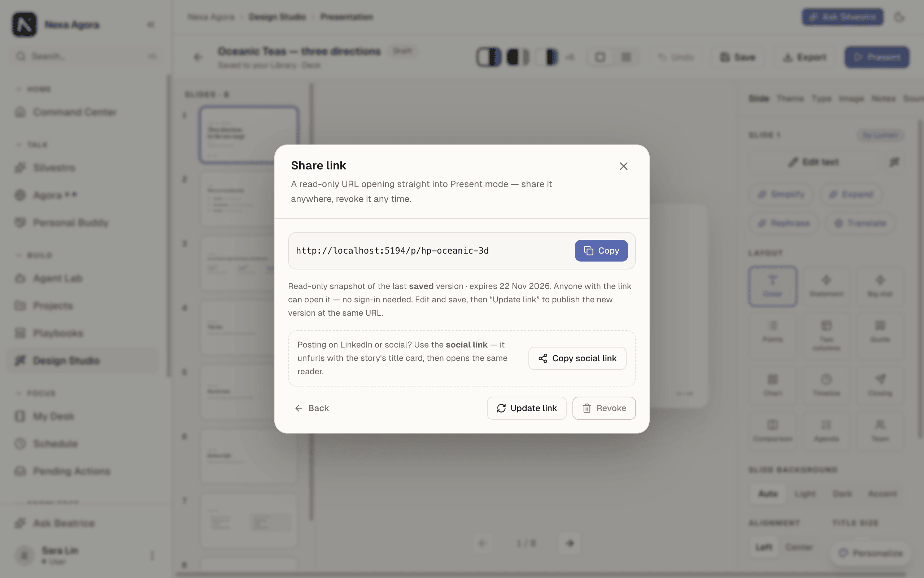
Task: Click the Present button
Action: click(x=877, y=57)
